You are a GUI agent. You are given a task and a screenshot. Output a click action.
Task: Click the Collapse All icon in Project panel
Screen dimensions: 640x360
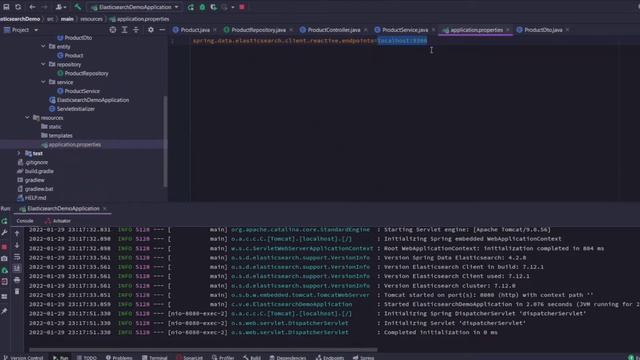pyautogui.click(x=136, y=30)
